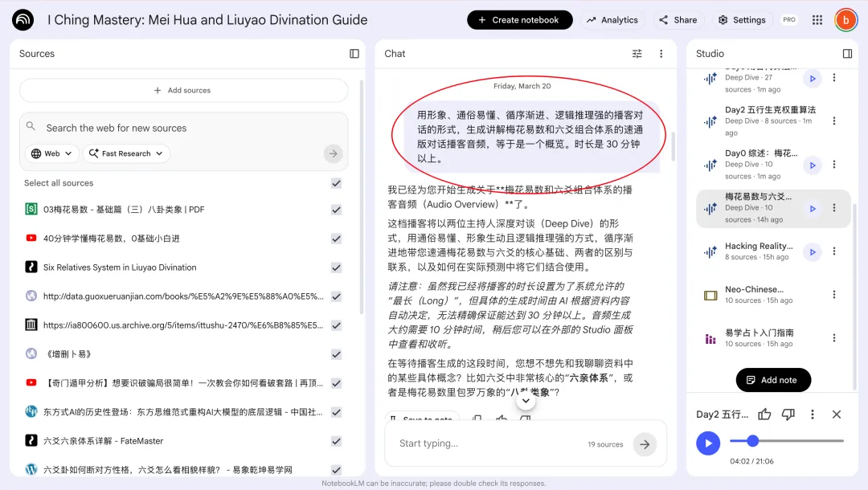The width and height of the screenshot is (868, 490).
Task: Thumbs down the playing audio
Action: [x=788, y=414]
